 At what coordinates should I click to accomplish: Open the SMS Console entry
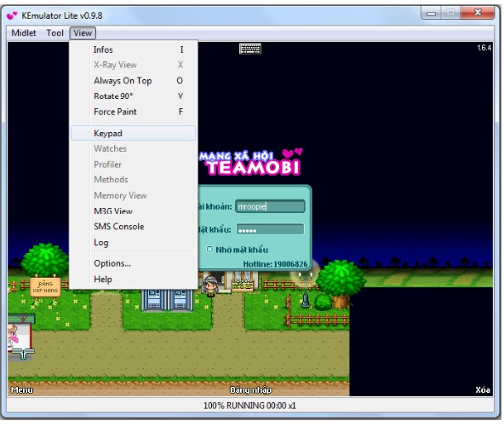coord(133,226)
